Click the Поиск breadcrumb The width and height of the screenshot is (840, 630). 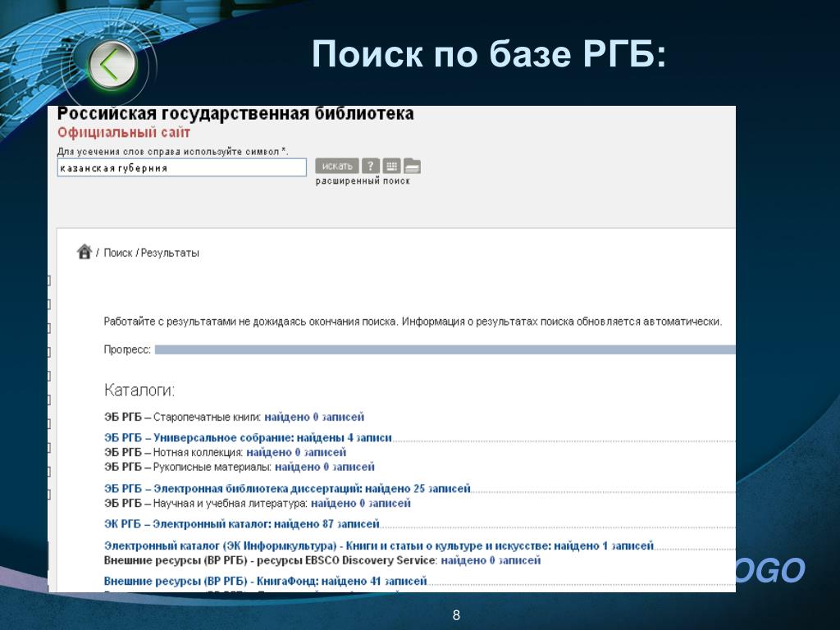[x=118, y=253]
